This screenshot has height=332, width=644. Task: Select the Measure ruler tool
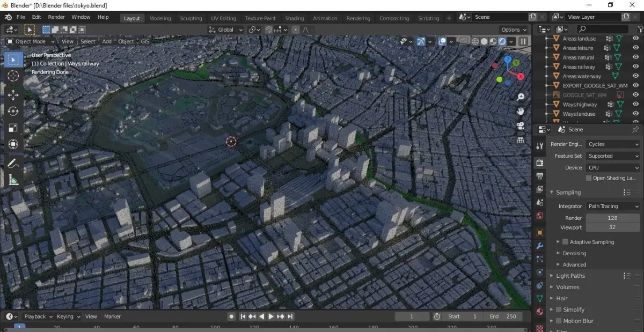click(x=13, y=180)
